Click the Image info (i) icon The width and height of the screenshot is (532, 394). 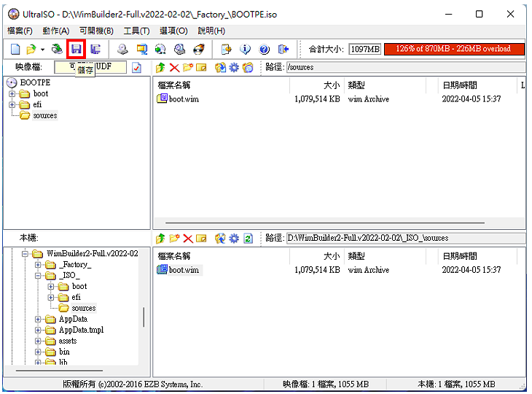(x=245, y=50)
